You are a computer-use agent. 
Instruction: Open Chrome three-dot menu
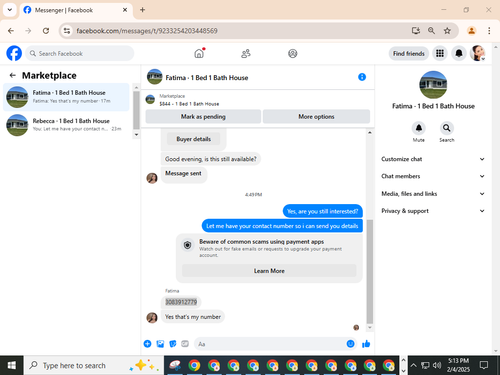click(x=489, y=31)
